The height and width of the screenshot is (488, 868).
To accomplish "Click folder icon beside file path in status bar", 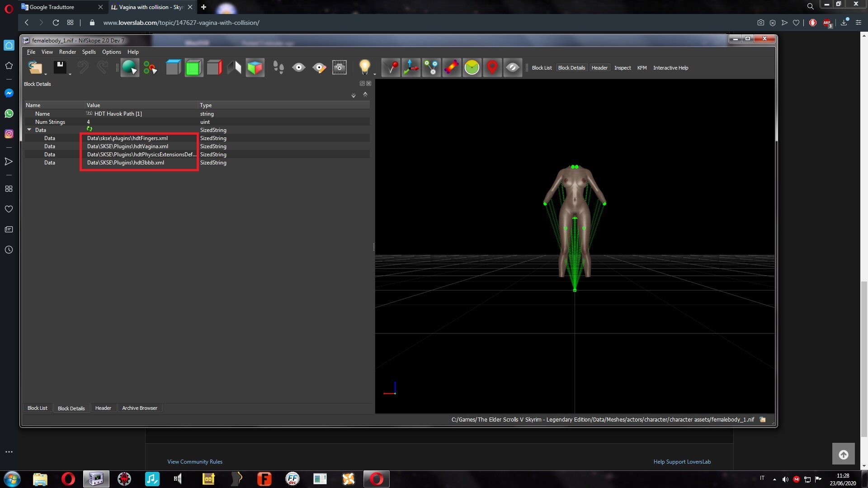I will pos(763,419).
